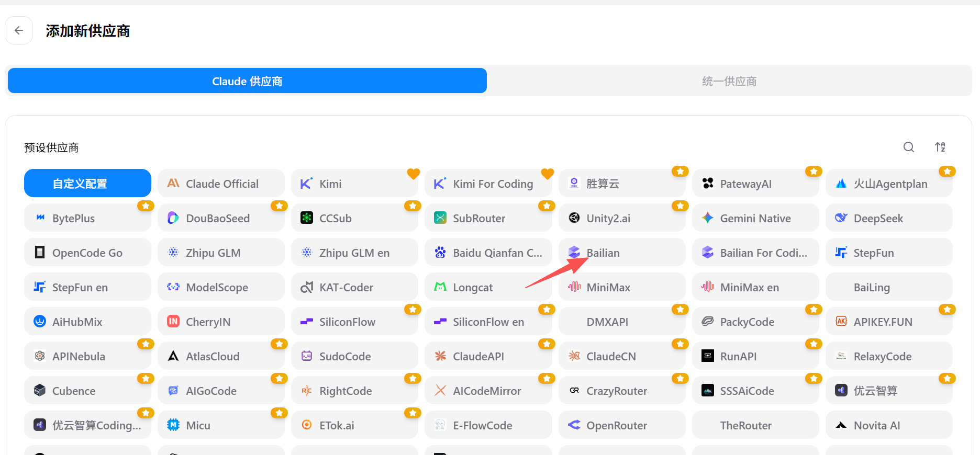980x455 pixels.
Task: Select the ClaudeCN provider
Action: coord(622,356)
